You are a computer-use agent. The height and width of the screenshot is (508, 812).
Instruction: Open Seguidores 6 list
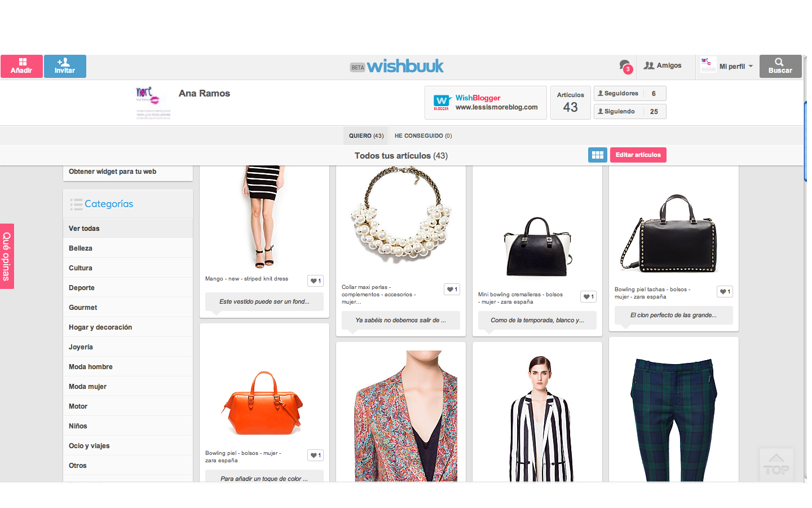[x=630, y=93]
